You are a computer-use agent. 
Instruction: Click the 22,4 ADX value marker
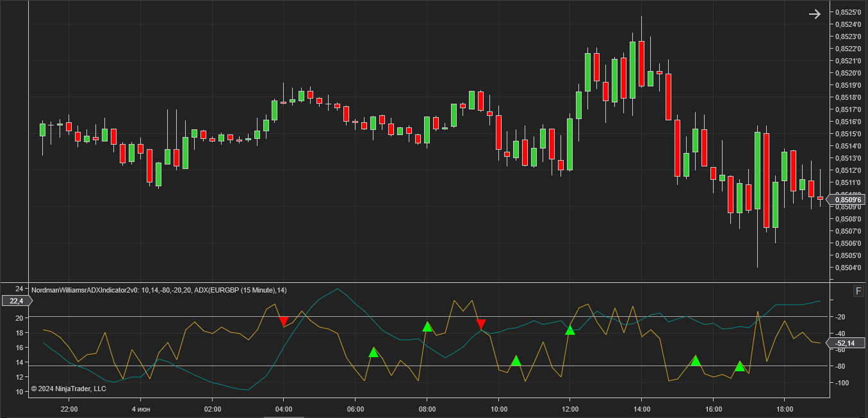coord(16,301)
